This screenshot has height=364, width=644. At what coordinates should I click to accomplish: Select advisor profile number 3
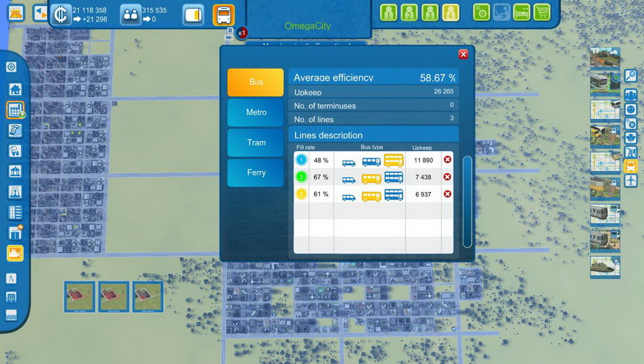coord(430,13)
